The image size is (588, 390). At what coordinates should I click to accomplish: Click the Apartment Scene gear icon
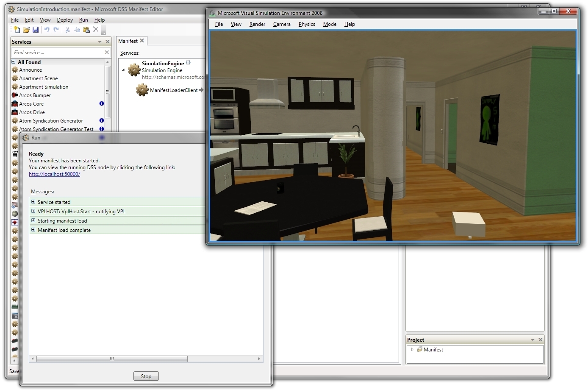click(x=15, y=78)
